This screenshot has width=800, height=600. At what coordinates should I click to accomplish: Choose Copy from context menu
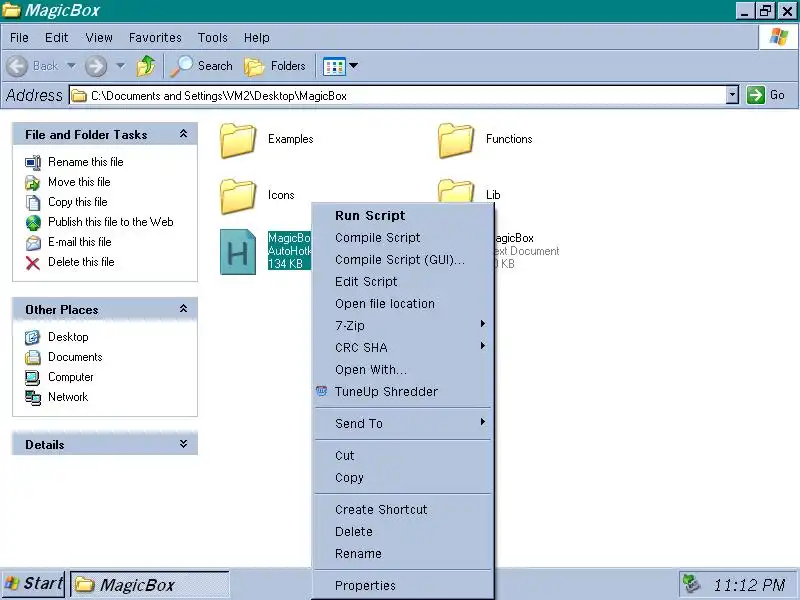403,477
